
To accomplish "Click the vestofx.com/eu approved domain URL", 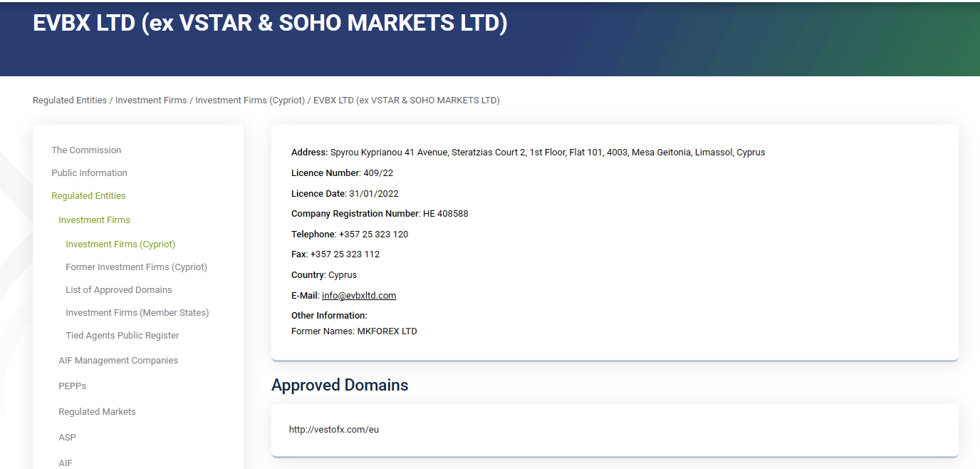I will [x=333, y=430].
